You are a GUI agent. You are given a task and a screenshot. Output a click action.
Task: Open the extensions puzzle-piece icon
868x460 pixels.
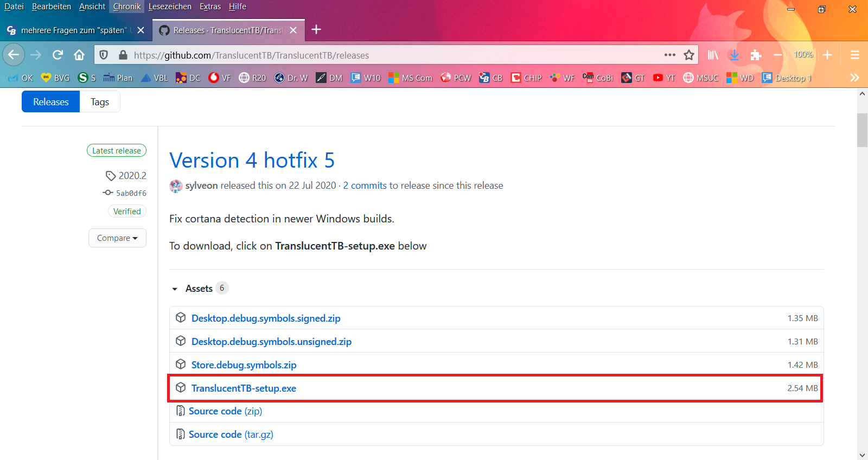coord(756,55)
